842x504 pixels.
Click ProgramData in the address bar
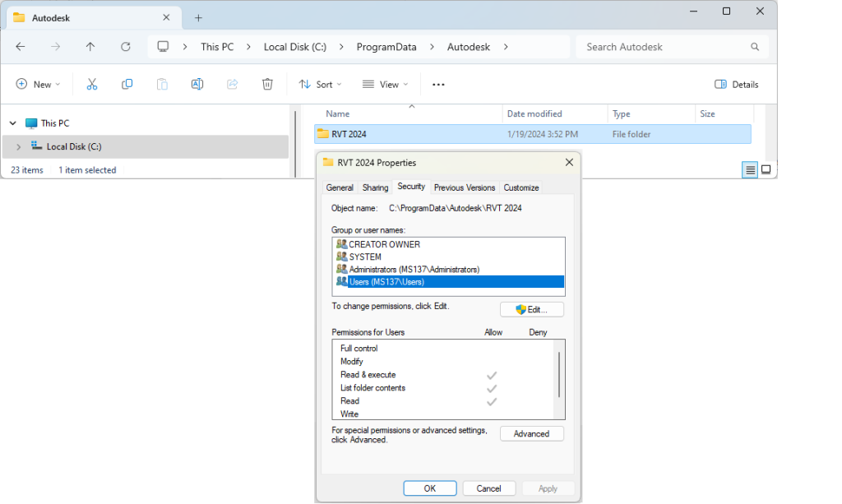(x=386, y=47)
